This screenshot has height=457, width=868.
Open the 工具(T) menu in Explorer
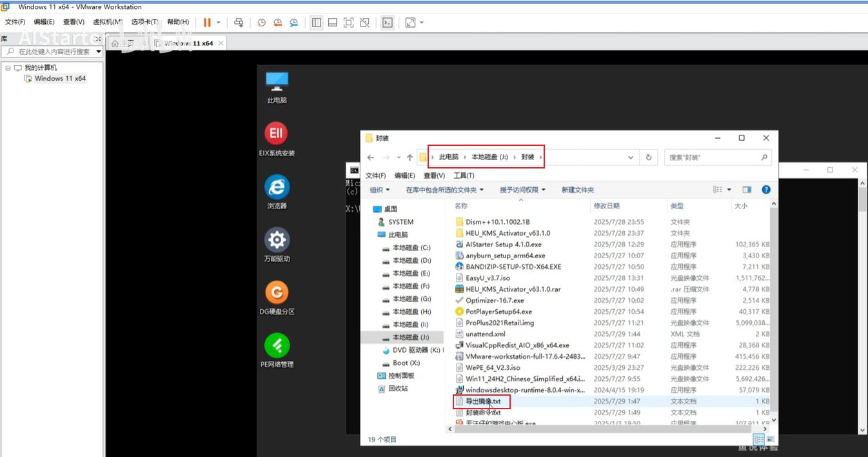[x=464, y=176]
